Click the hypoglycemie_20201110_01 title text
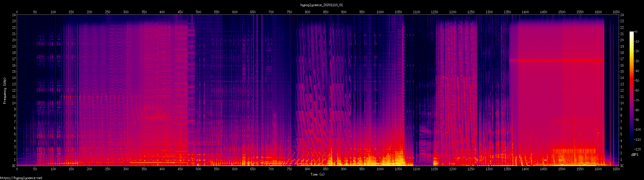644x180 pixels. click(x=321, y=5)
